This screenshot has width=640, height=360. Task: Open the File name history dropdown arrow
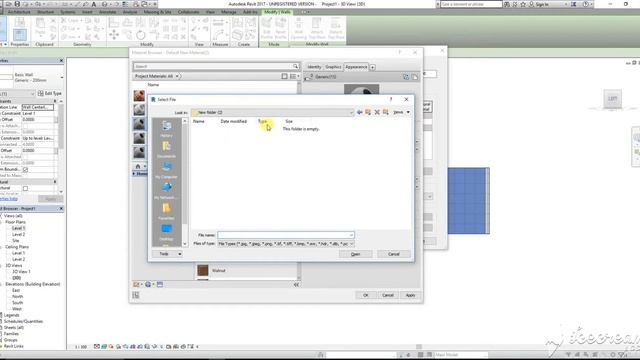[351, 235]
